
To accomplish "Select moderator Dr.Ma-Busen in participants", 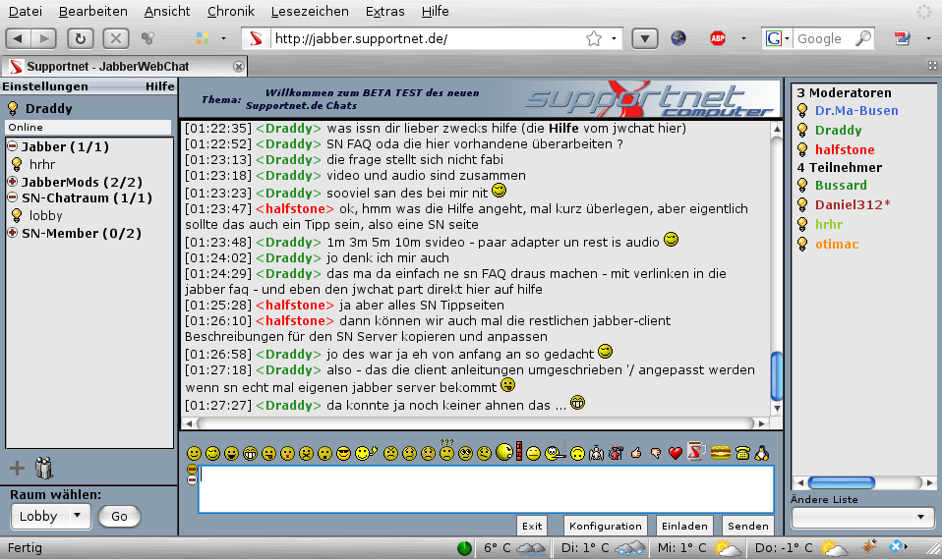I will [856, 110].
